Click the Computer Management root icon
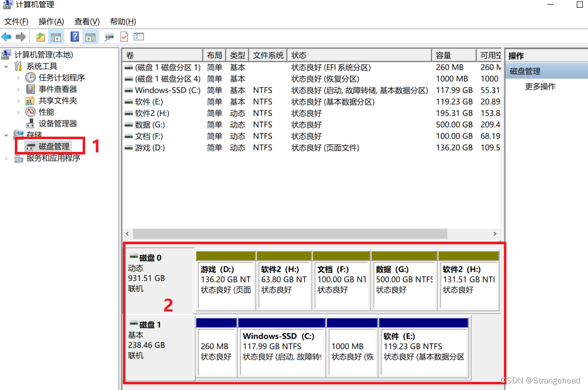This screenshot has width=588, height=390. [x=6, y=55]
